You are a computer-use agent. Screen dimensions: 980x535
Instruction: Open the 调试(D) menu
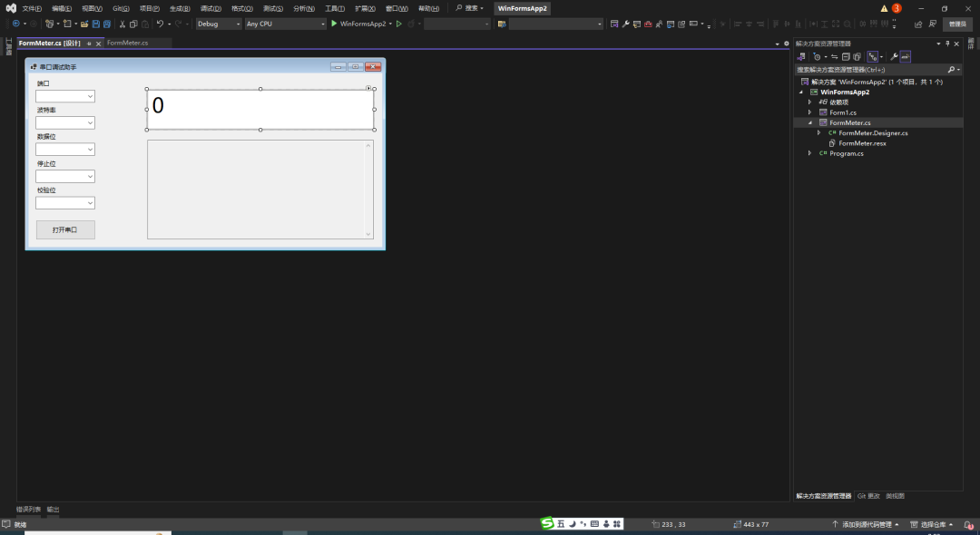[x=211, y=8]
